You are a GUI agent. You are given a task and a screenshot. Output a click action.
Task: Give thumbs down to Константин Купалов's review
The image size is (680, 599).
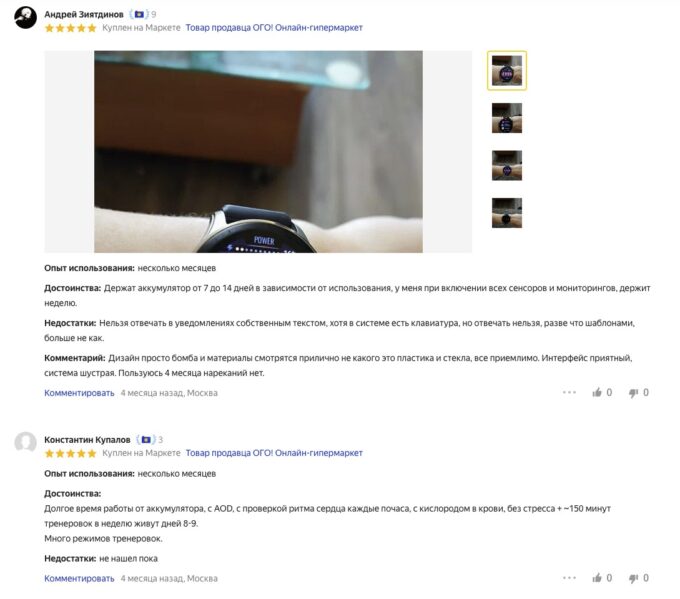coord(634,578)
